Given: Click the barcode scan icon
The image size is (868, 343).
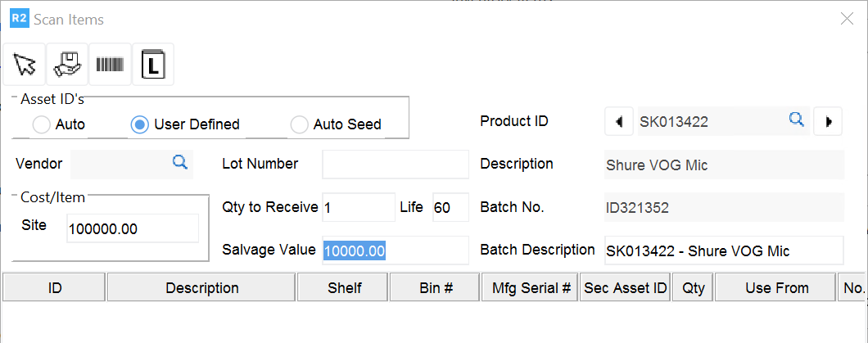Looking at the screenshot, I should coord(110,64).
